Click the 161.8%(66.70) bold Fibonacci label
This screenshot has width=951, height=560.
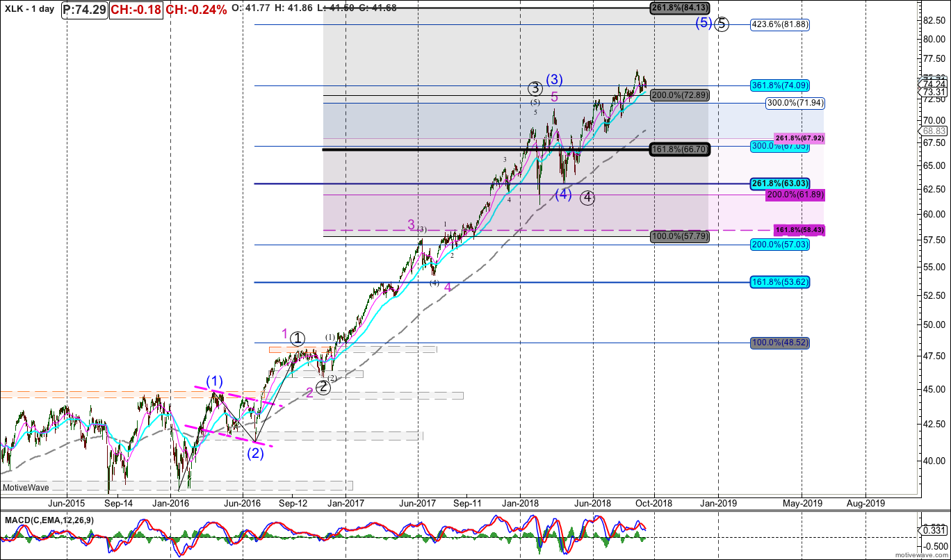(680, 149)
